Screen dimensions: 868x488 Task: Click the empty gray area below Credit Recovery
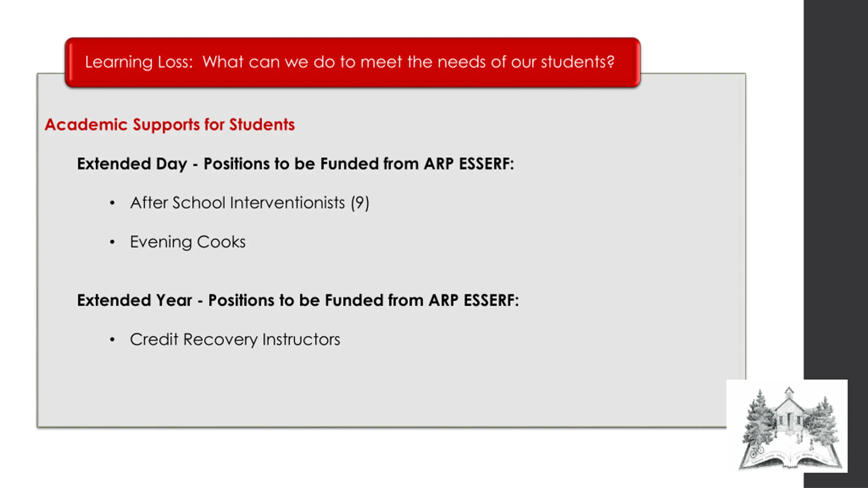(x=373, y=390)
